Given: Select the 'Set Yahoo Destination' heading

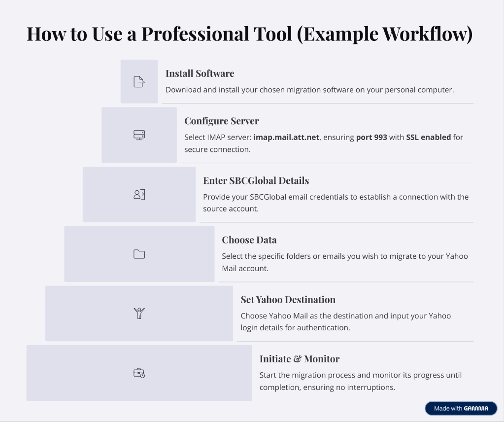Looking at the screenshot, I should pyautogui.click(x=288, y=300).
